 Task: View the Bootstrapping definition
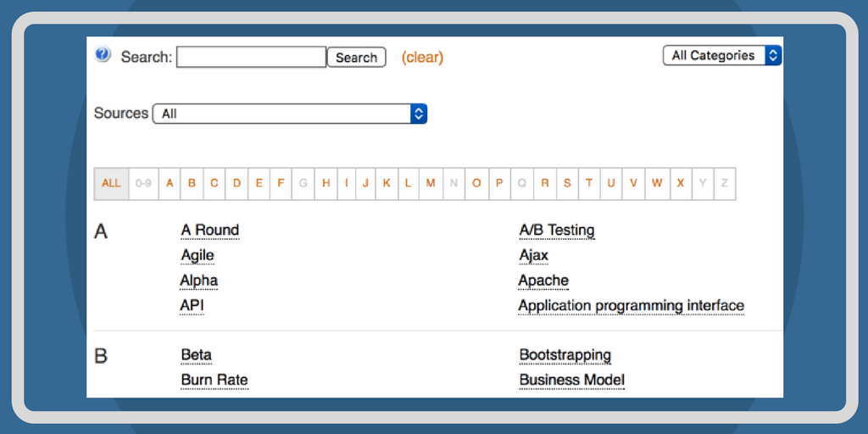click(x=565, y=355)
